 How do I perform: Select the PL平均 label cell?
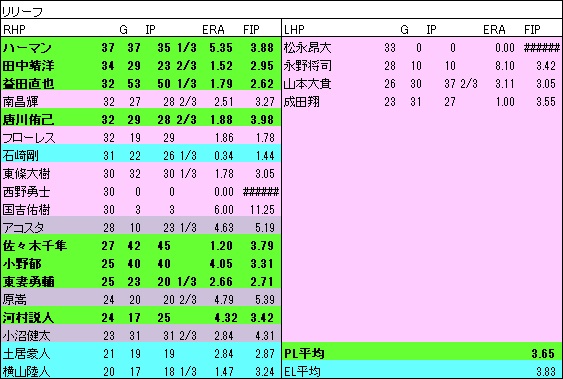pos(304,354)
